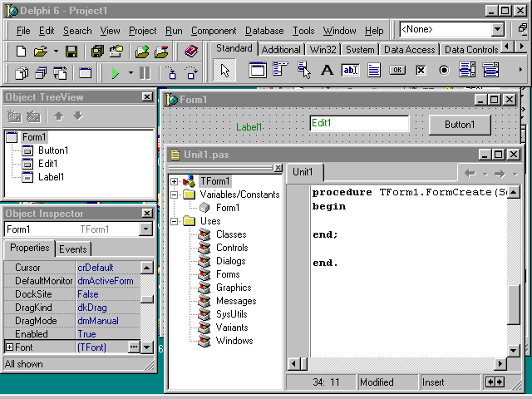Close the Code Explorer panel
Screen dimensions: 532x399
[x=278, y=168]
